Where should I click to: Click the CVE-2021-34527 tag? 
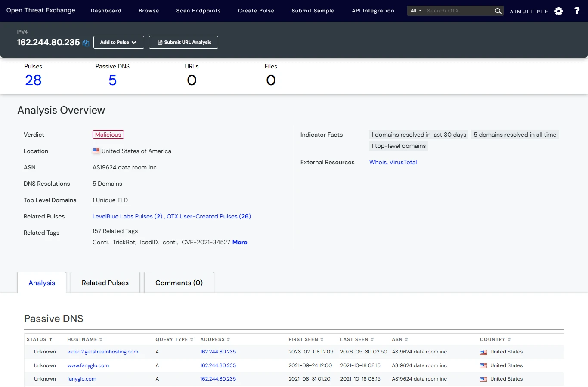pos(206,242)
